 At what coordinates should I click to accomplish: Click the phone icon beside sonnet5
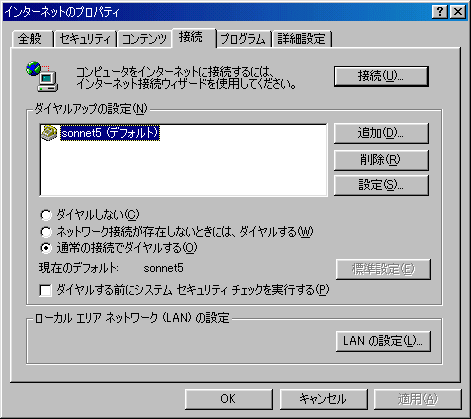coord(49,133)
